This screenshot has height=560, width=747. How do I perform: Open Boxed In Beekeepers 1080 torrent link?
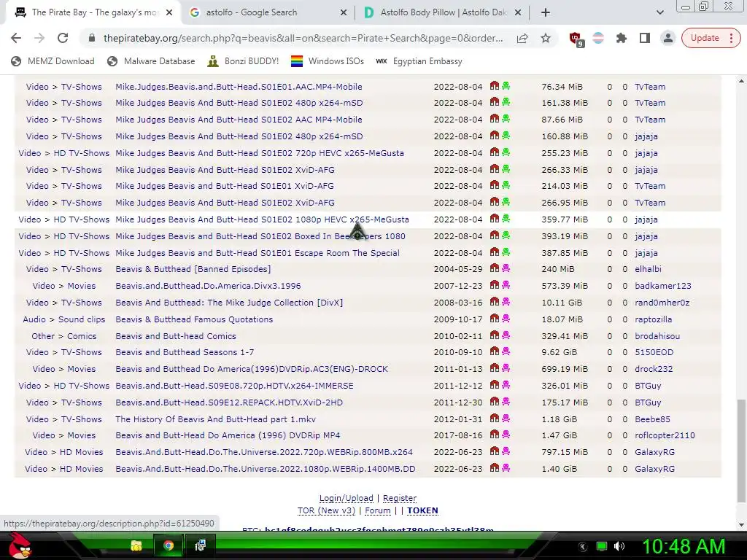[x=260, y=236]
